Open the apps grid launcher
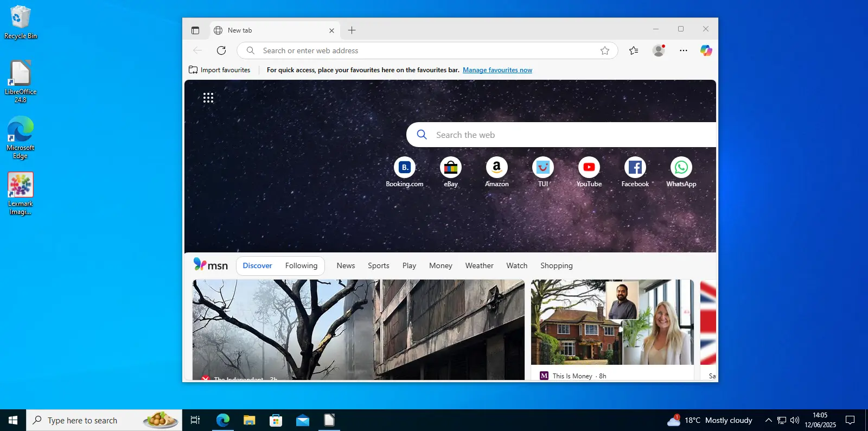This screenshot has width=868, height=431. click(x=208, y=98)
